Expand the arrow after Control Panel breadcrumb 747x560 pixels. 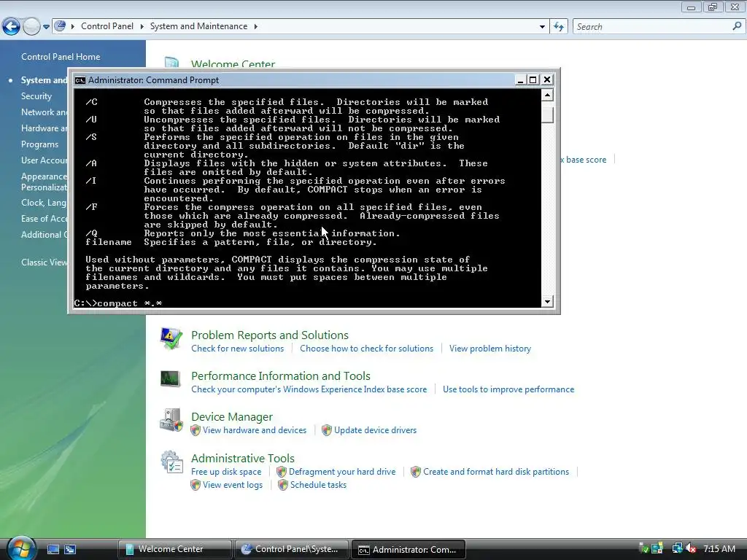tap(142, 27)
